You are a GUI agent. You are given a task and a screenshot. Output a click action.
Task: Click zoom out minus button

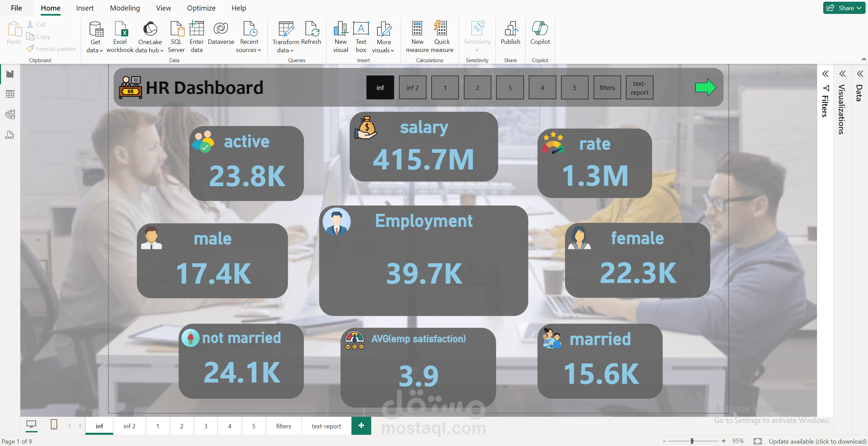664,441
